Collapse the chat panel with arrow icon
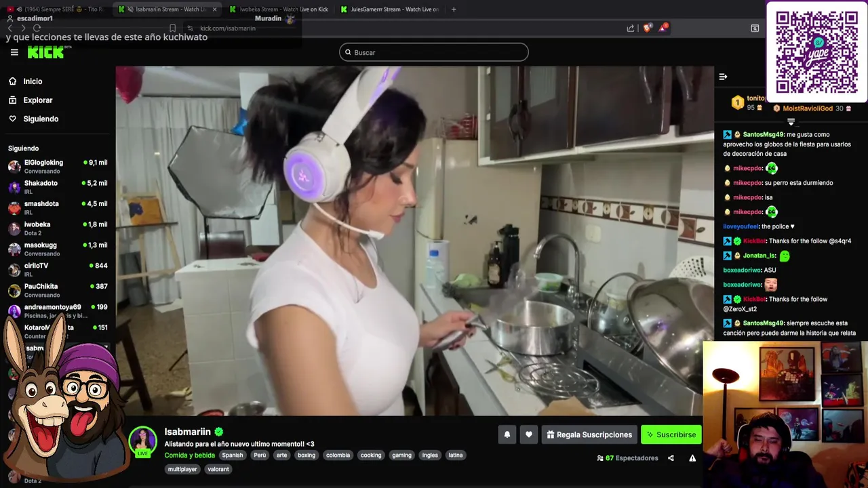 723,77
